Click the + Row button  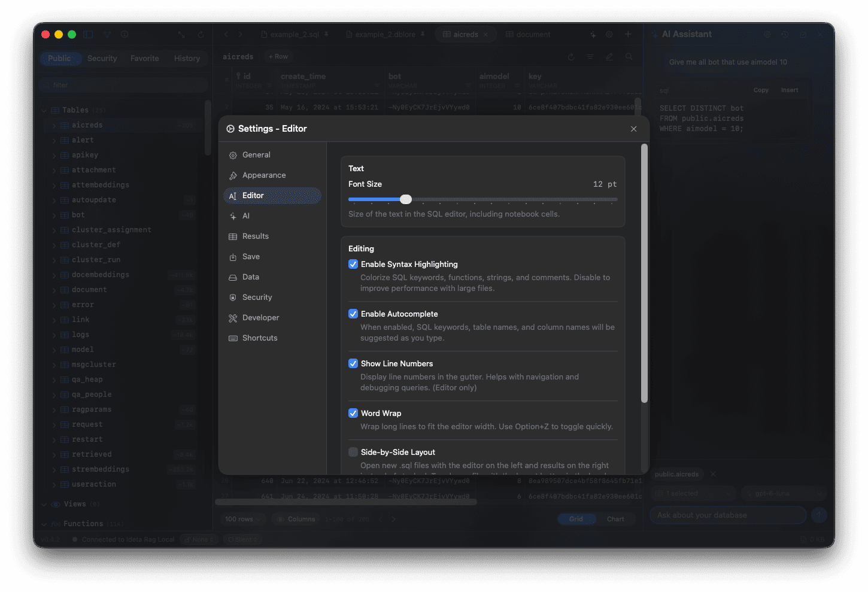pos(278,57)
